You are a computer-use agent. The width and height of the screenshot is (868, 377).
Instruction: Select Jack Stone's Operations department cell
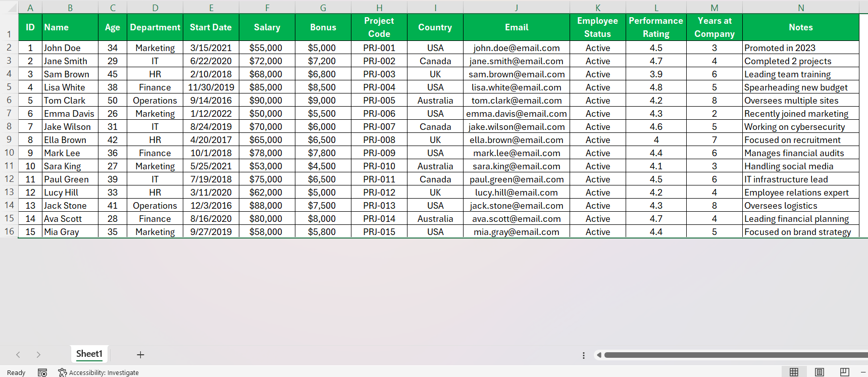[155, 206]
